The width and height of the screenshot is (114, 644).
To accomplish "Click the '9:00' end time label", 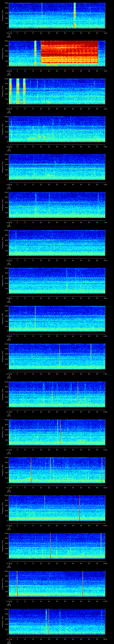I will pos(105,298).
